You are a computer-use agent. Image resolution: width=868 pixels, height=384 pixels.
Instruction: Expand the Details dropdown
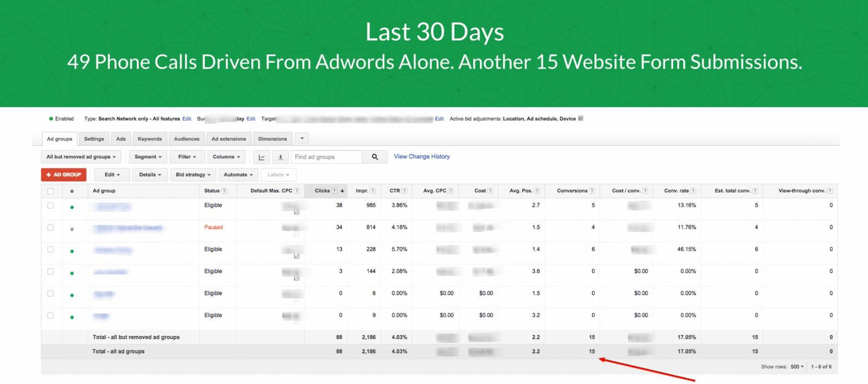click(150, 175)
